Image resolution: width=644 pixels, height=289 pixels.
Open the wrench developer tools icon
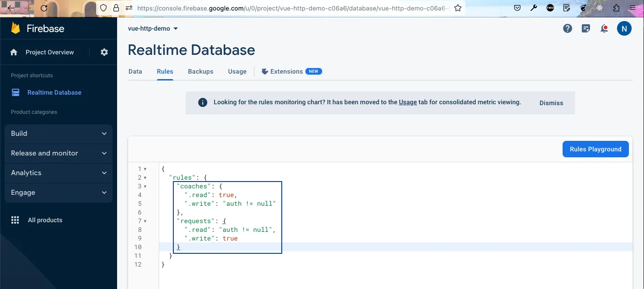coord(534,8)
